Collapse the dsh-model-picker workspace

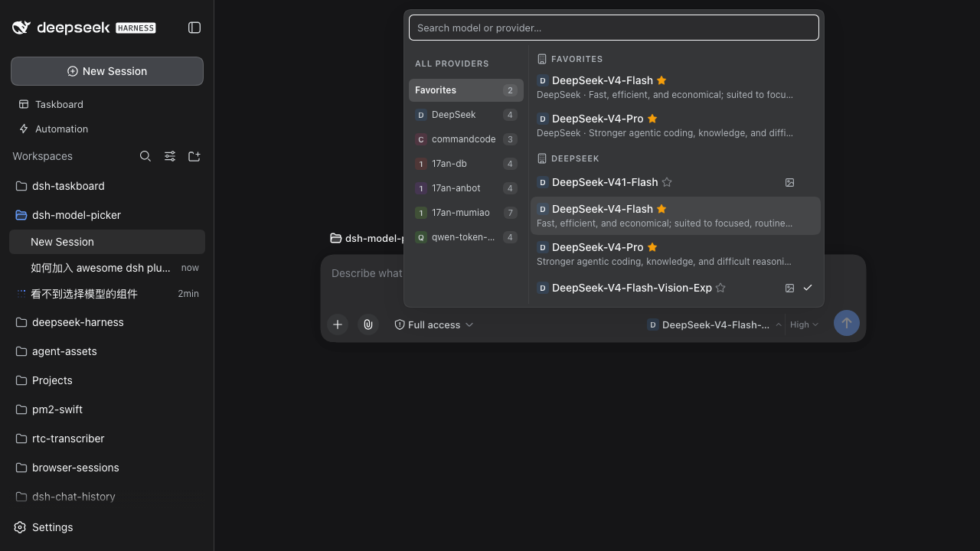pyautogui.click(x=107, y=215)
